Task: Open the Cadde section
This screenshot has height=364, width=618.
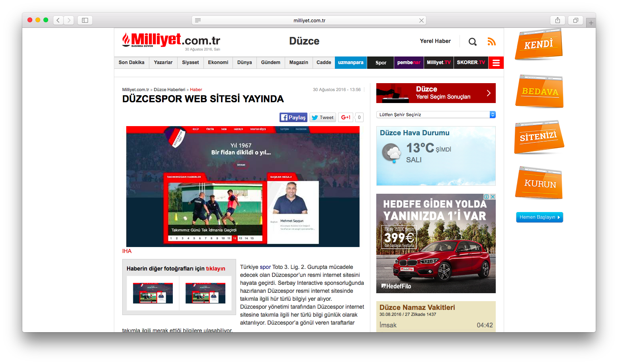Action: (324, 62)
